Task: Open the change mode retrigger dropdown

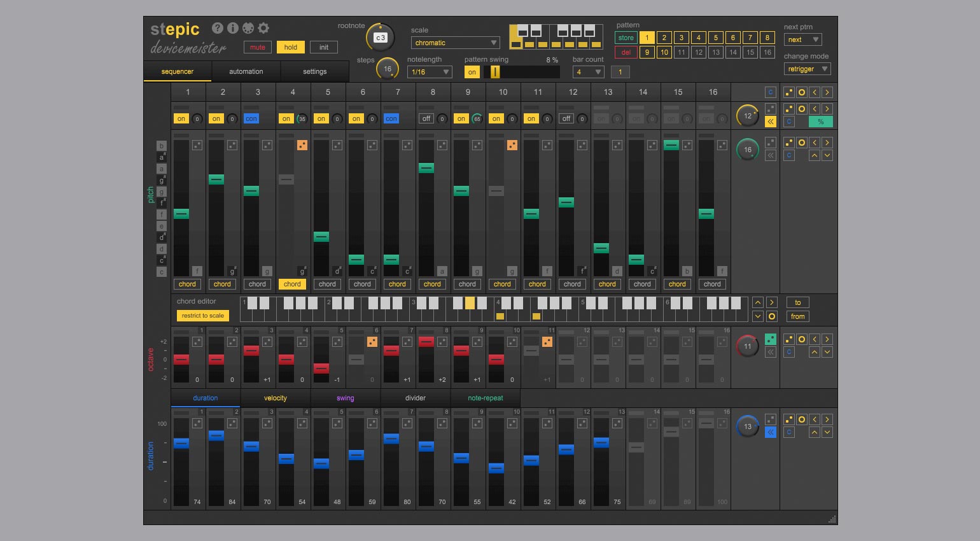Action: click(x=807, y=69)
